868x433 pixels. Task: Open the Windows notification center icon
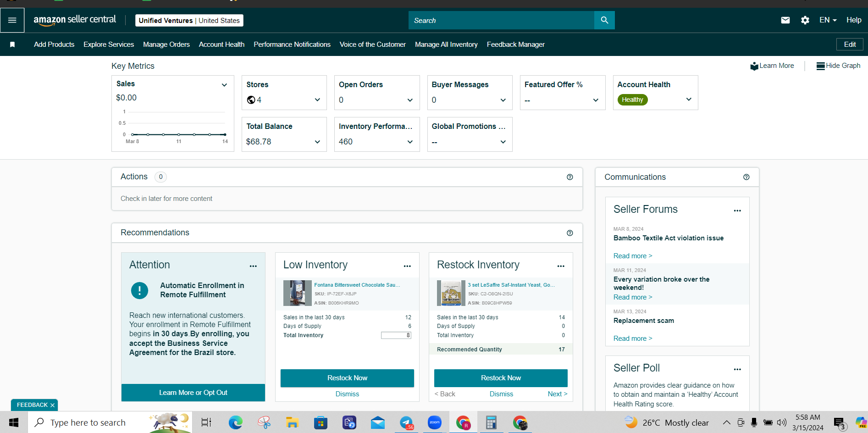839,423
